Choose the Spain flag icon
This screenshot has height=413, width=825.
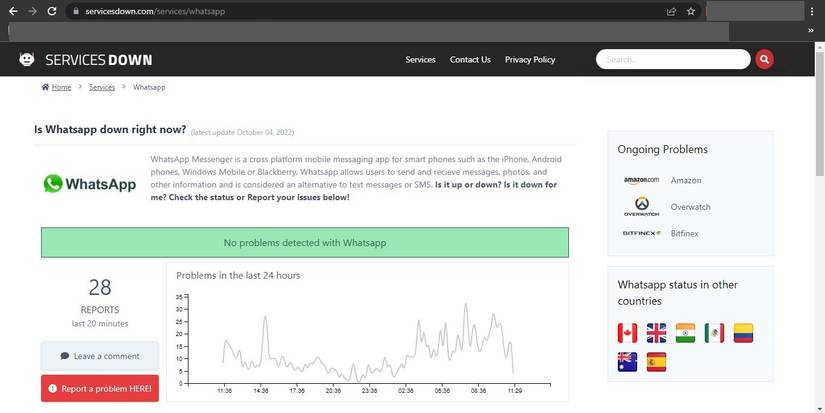tap(656, 362)
